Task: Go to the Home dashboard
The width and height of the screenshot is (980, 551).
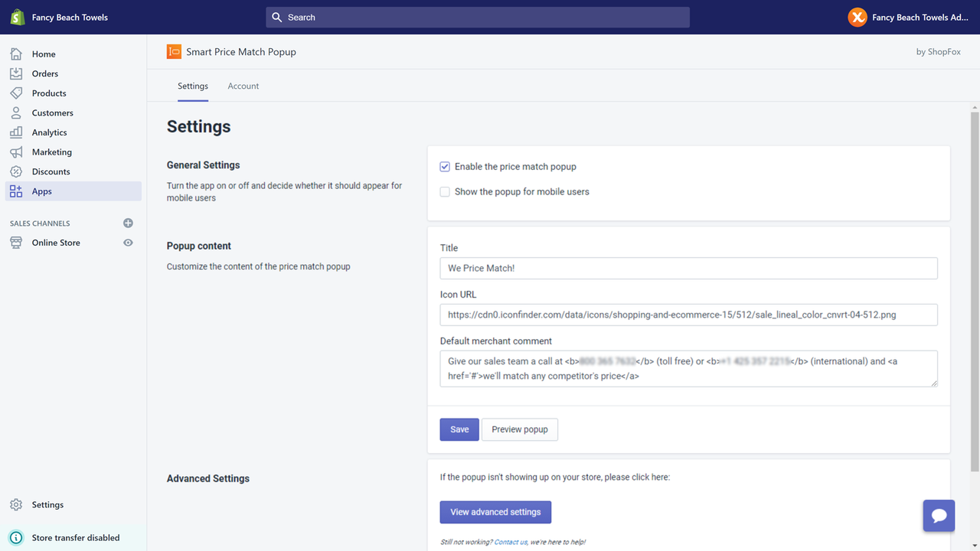Action: (x=43, y=54)
